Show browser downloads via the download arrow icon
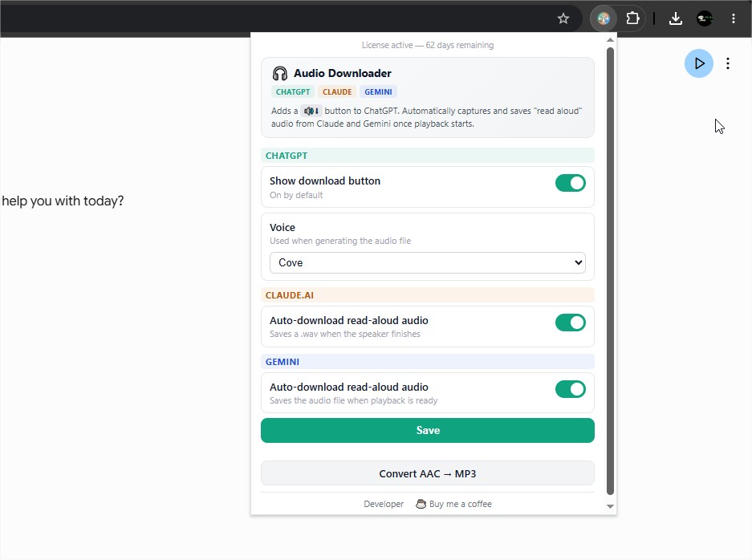Viewport: 752px width, 560px height. [x=675, y=18]
